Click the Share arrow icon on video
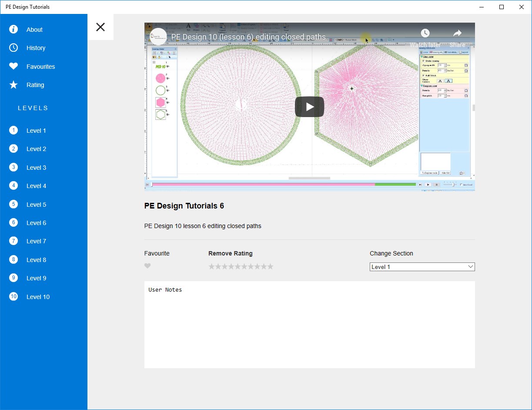Viewport: 532px width, 410px height. [x=457, y=34]
